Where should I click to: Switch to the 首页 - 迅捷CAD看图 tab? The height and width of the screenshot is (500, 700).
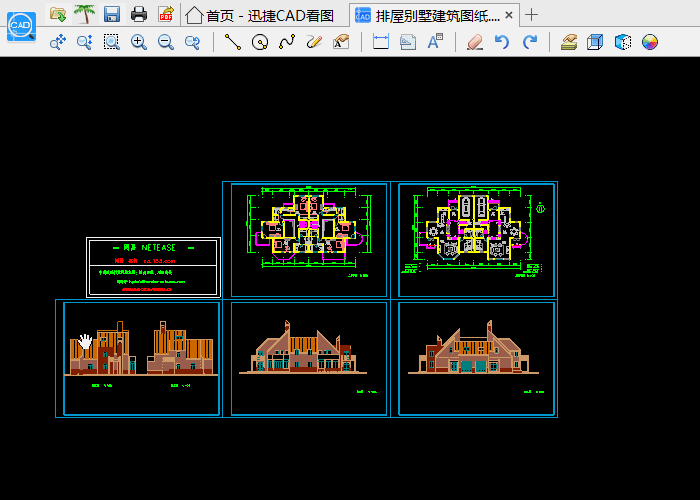tap(260, 15)
